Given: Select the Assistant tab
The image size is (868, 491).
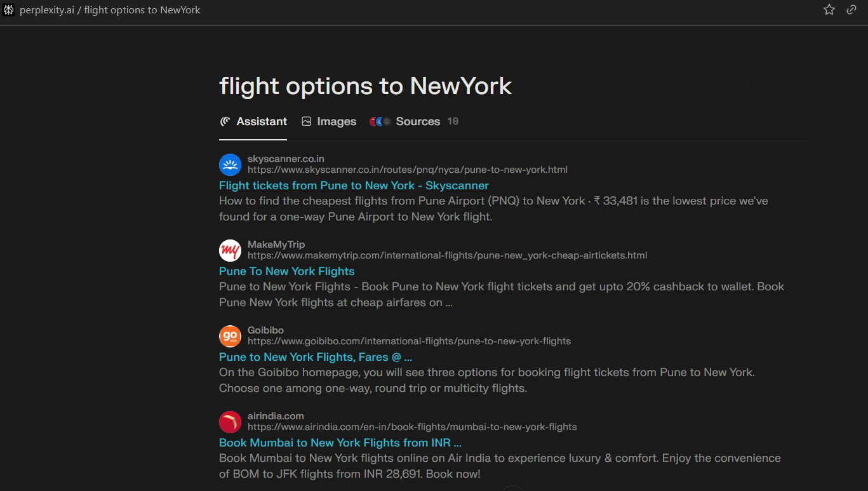Looking at the screenshot, I should [261, 121].
